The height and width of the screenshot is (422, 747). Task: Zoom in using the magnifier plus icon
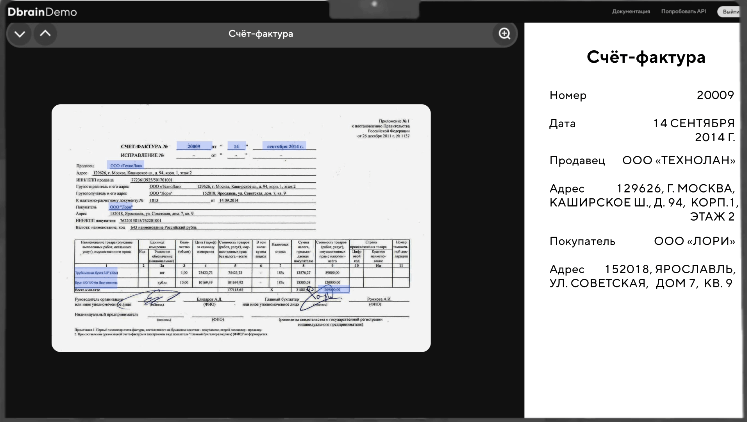[x=504, y=34]
